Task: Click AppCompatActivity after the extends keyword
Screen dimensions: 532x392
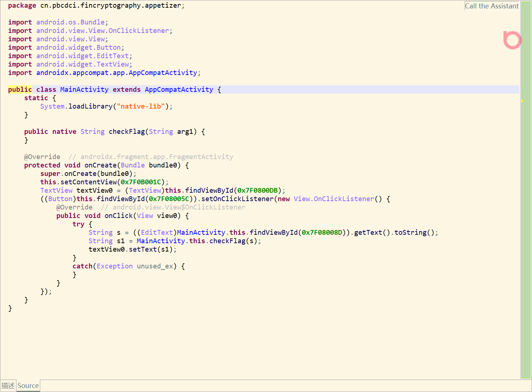Action: (x=179, y=90)
